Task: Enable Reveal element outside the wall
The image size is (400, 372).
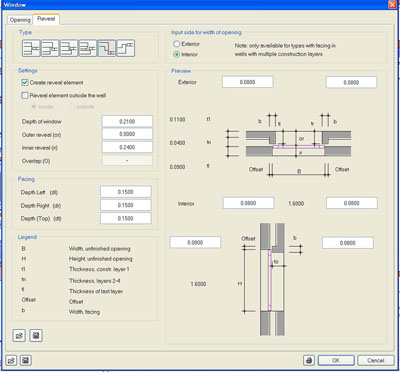Action: 25,96
